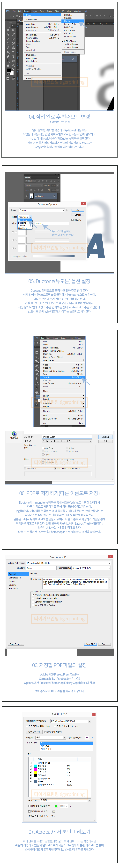
Task: Open the Type dropdown showing Monotone
Action: (x=25, y=217)
